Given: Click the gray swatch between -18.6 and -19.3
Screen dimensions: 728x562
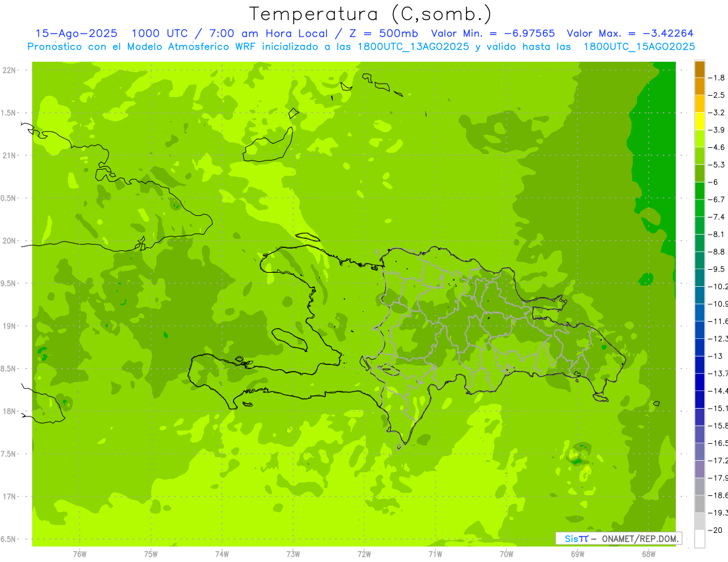Looking at the screenshot, I should pos(699,504).
